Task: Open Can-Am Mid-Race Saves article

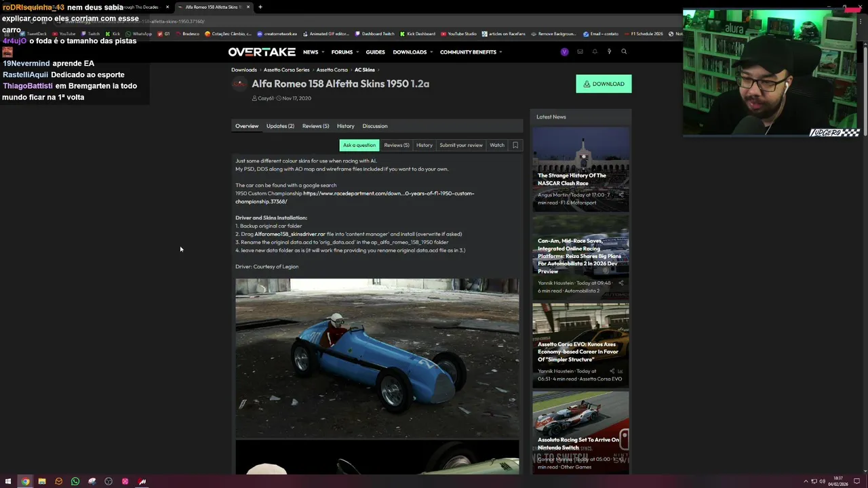Action: pos(579,256)
